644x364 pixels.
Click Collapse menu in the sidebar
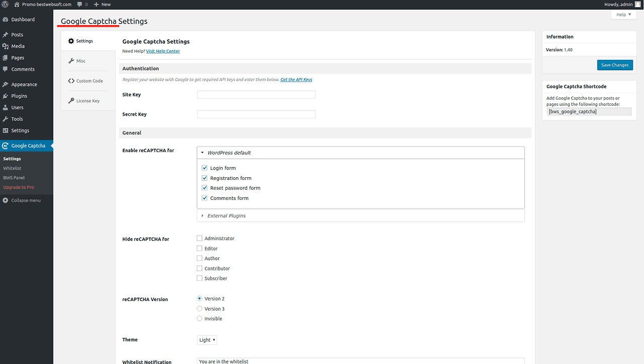pyautogui.click(x=27, y=200)
